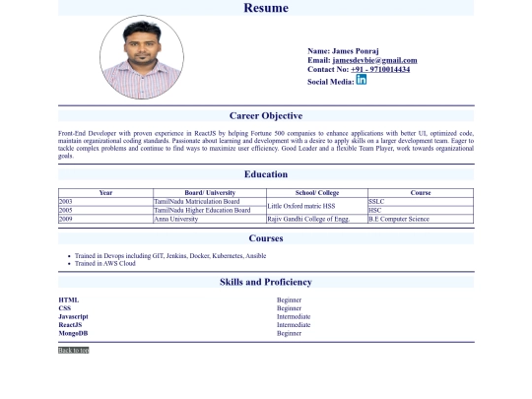Click the Intermediate level beside Javascript
532x399 pixels.
click(x=294, y=316)
